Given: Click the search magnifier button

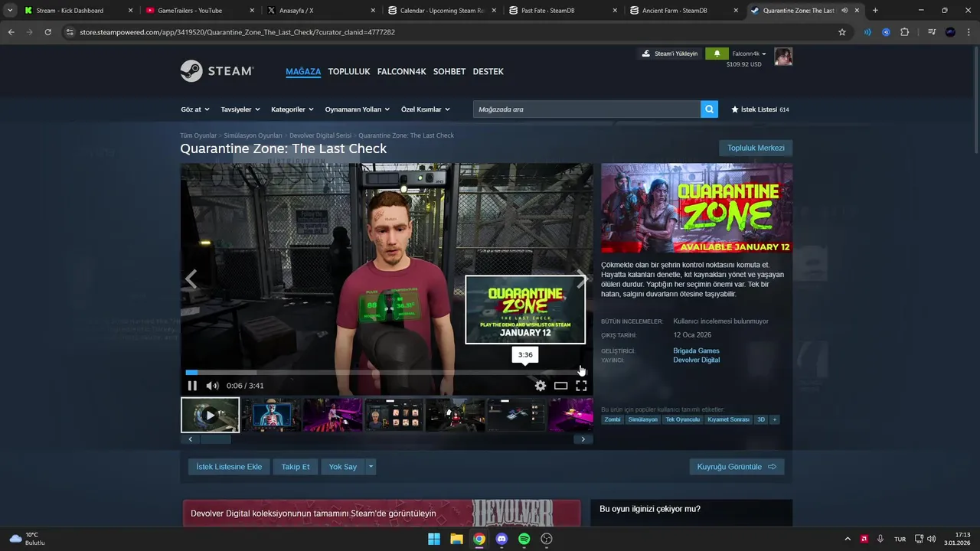Looking at the screenshot, I should tap(710, 109).
